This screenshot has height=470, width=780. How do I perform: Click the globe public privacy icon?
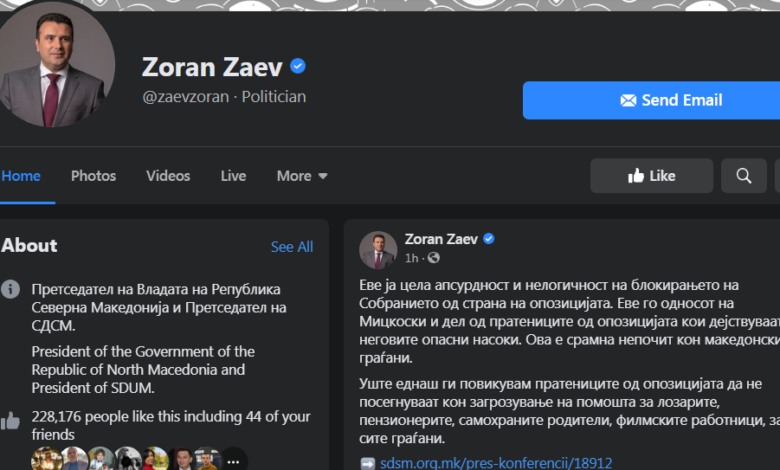(434, 258)
